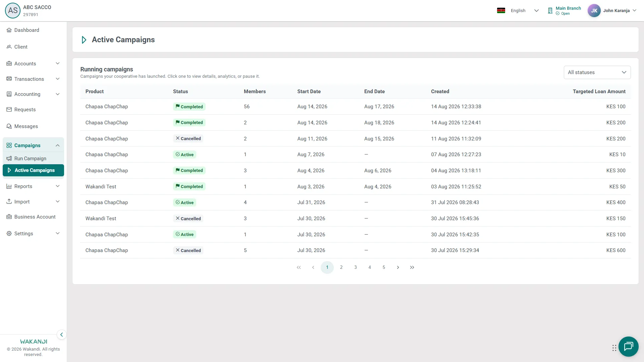Expand the Reports submenu chevron

point(58,186)
